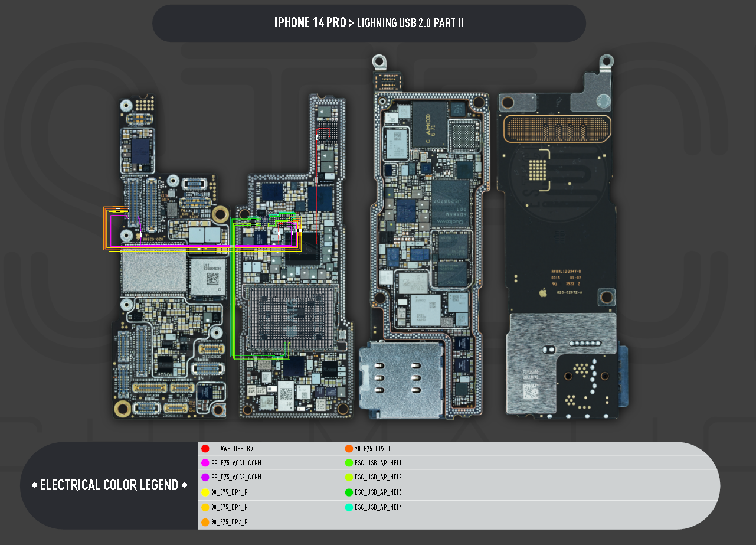756x545 pixels.
Task: Click the gold pad connector strip on fourth board
Action: pyautogui.click(x=556, y=129)
